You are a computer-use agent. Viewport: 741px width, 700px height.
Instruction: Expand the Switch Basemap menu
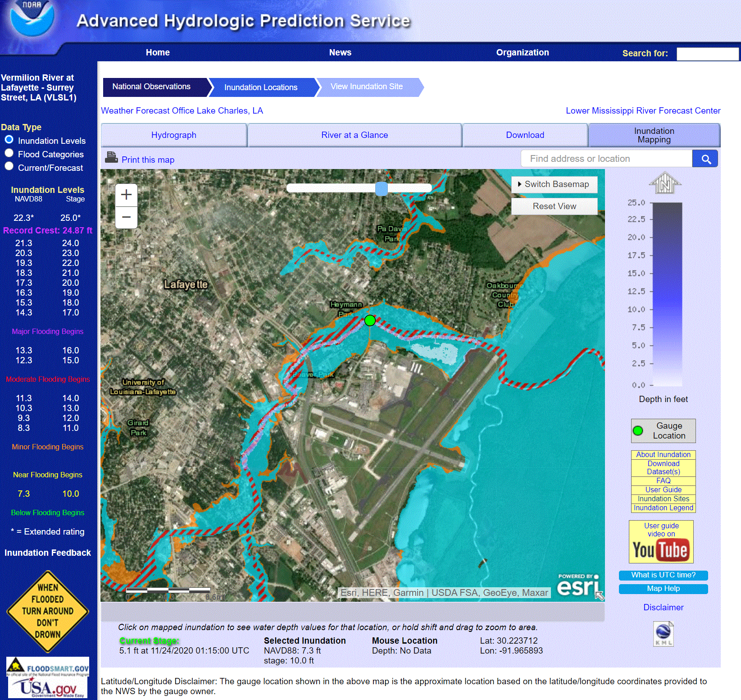point(554,184)
